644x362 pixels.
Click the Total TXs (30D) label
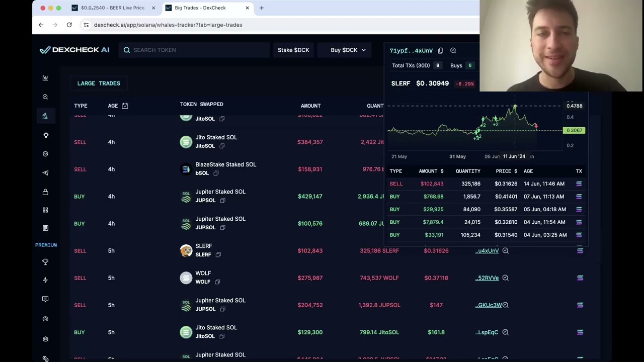411,65
